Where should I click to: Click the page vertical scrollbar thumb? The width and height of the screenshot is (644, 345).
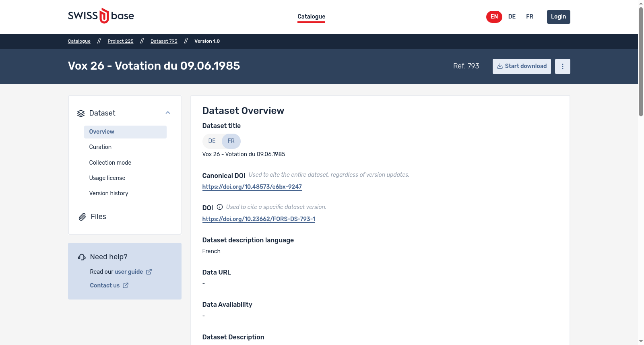641,62
